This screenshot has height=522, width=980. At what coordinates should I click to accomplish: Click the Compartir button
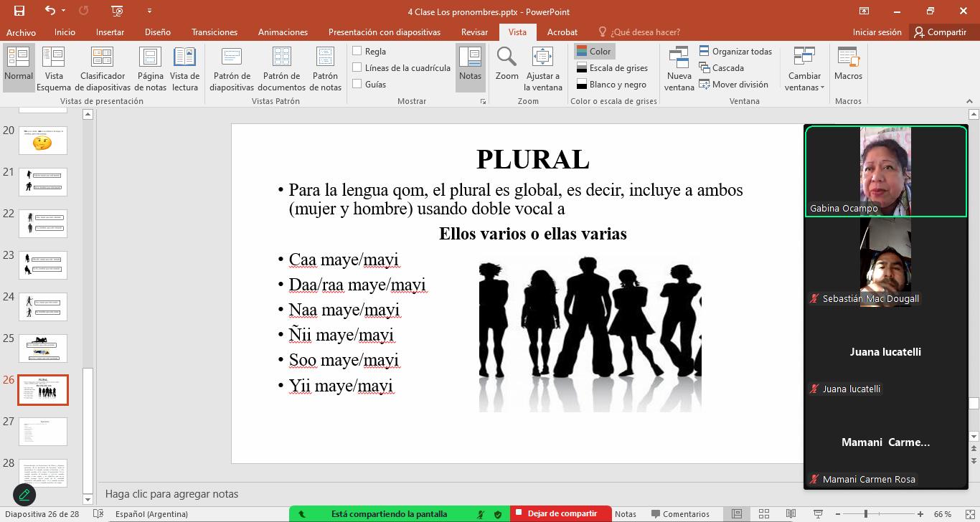(x=940, y=32)
